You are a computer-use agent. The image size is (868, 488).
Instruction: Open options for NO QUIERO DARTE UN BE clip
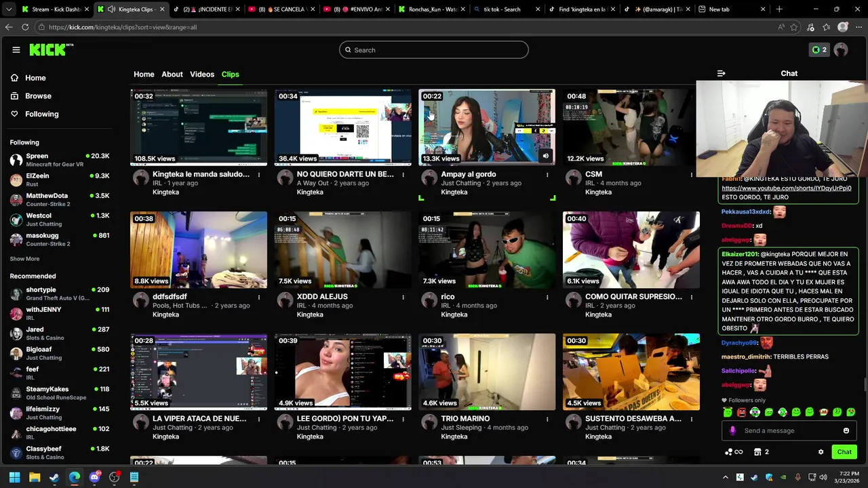pos(403,175)
